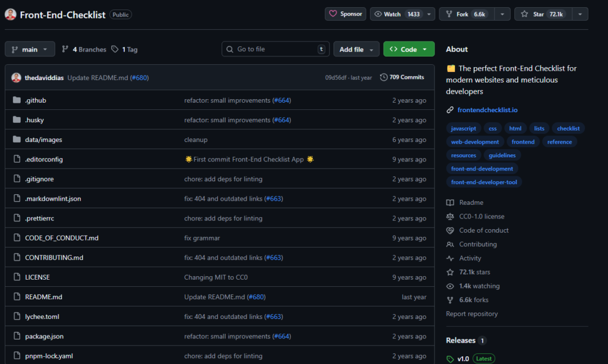This screenshot has width=608, height=364.
Task: Select the javascript topic tag
Action: tap(463, 128)
